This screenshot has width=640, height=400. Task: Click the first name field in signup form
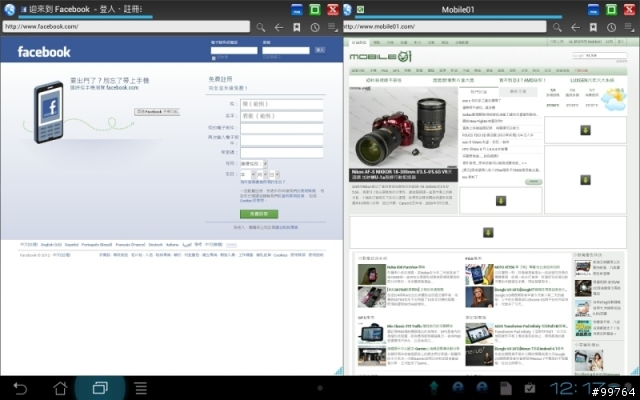pos(282,116)
